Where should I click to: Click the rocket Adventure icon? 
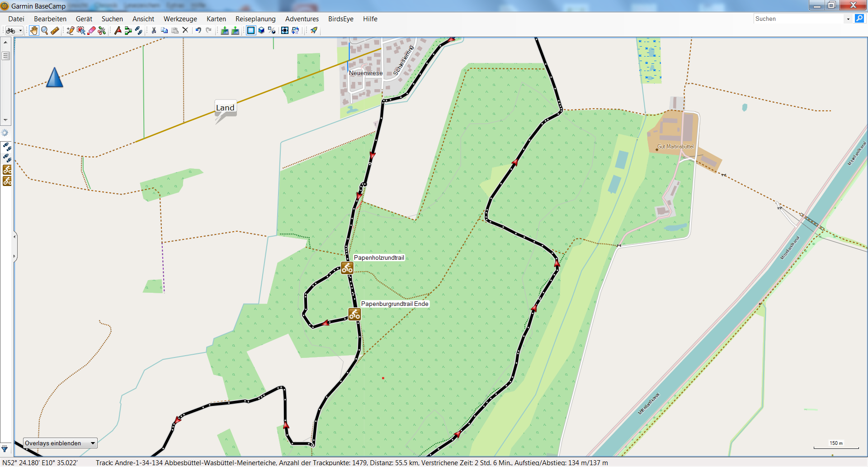coord(314,30)
